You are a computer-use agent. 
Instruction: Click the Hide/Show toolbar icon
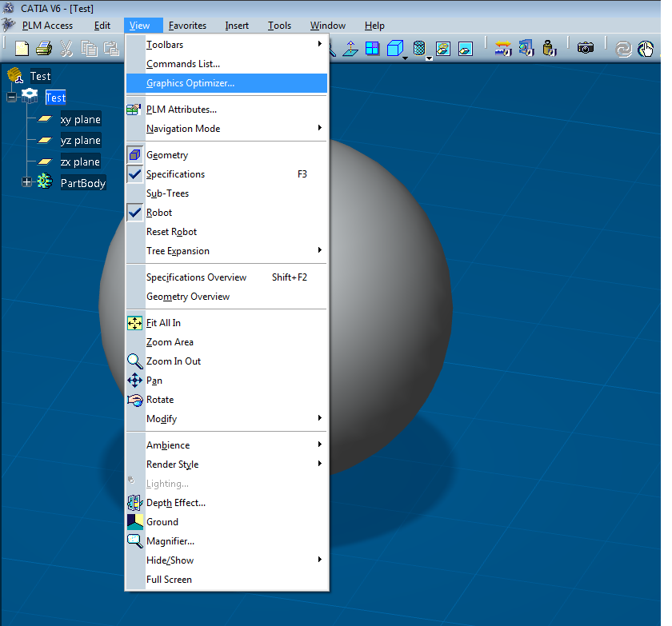pos(443,49)
